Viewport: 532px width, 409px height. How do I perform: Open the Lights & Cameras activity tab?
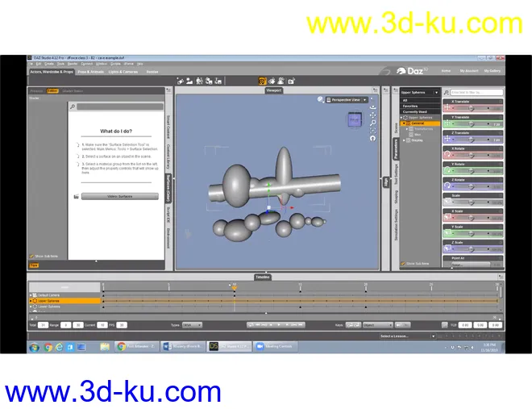coord(125,72)
